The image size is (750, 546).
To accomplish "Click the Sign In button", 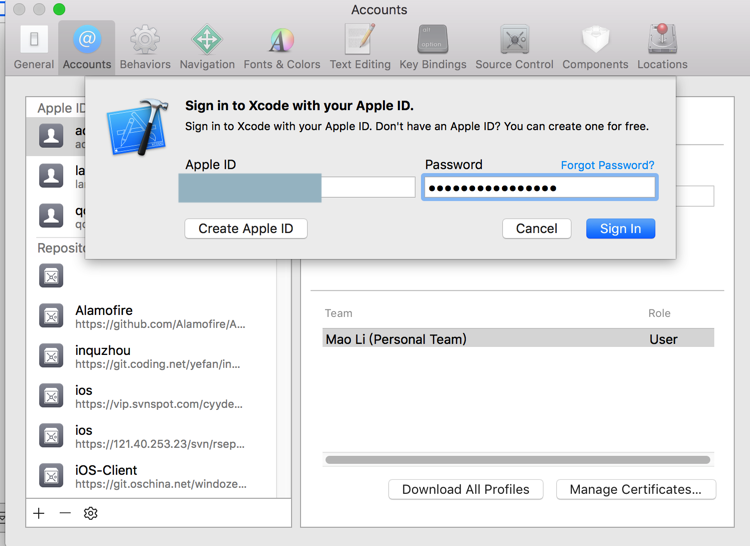I will click(620, 229).
